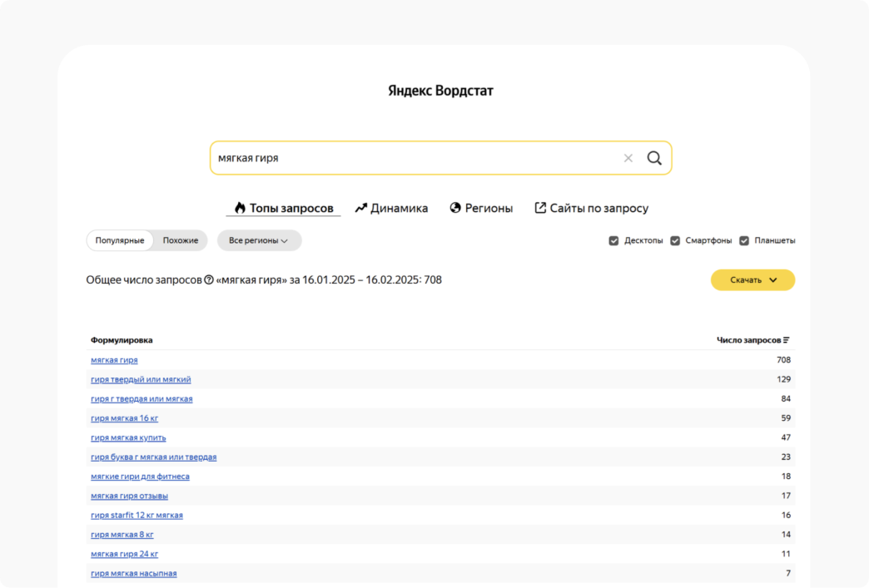869x588 pixels.
Task: Click the Яндекс Вордстат title
Action: click(x=440, y=91)
